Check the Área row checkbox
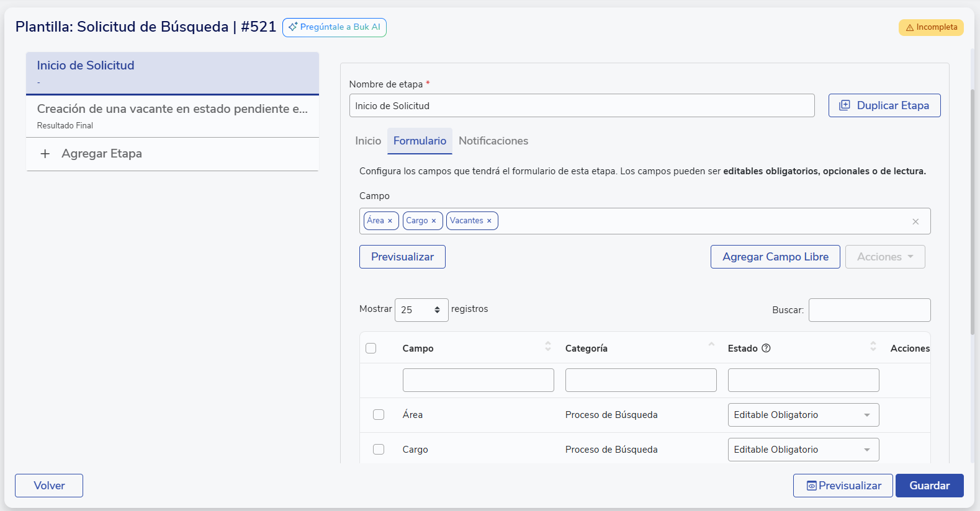This screenshot has height=511, width=980. tap(379, 415)
